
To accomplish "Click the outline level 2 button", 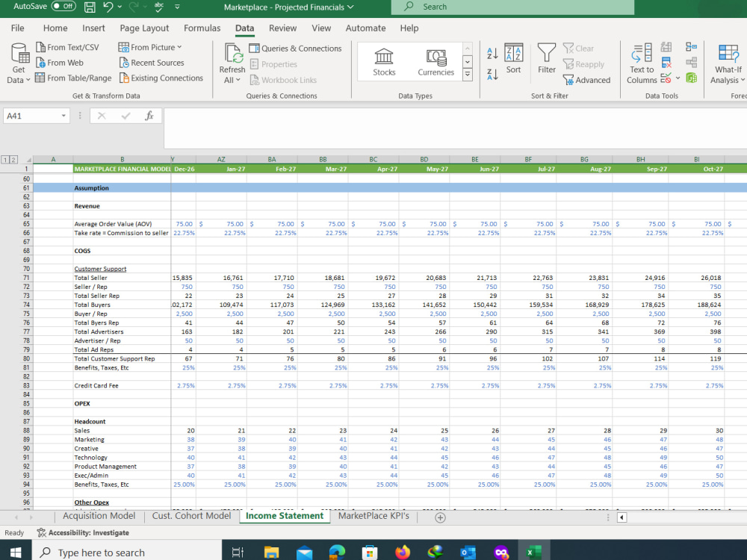I will pyautogui.click(x=13, y=159).
